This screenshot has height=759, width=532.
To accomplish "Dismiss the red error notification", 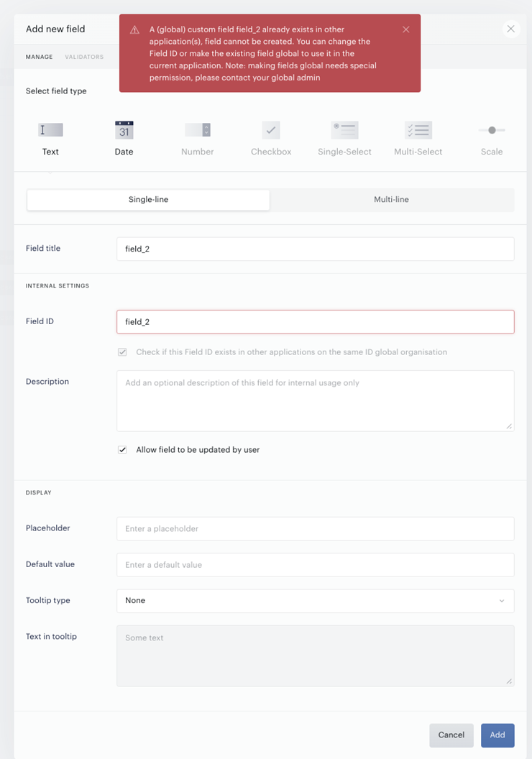I will click(x=405, y=29).
